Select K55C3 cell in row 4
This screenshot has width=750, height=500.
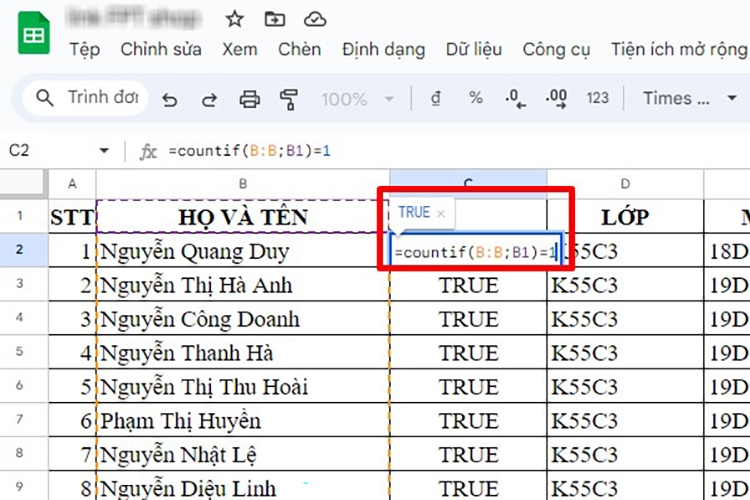pyautogui.click(x=625, y=319)
